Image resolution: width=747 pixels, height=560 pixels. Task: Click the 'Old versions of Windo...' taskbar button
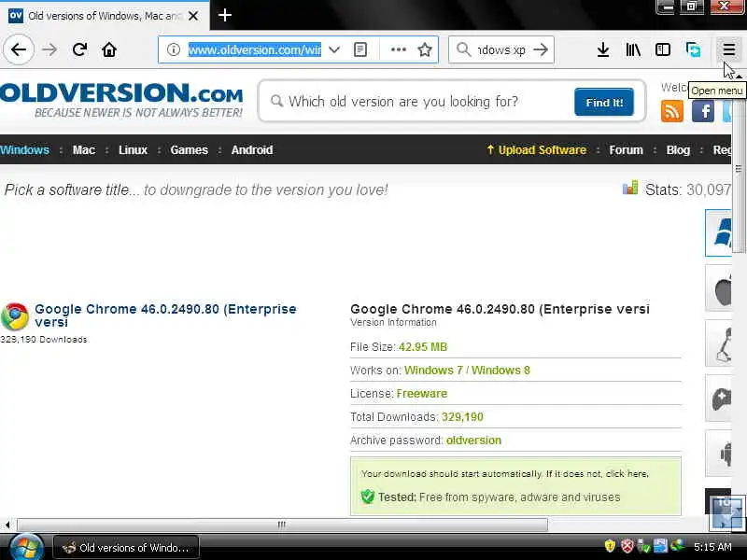pyautogui.click(x=126, y=548)
